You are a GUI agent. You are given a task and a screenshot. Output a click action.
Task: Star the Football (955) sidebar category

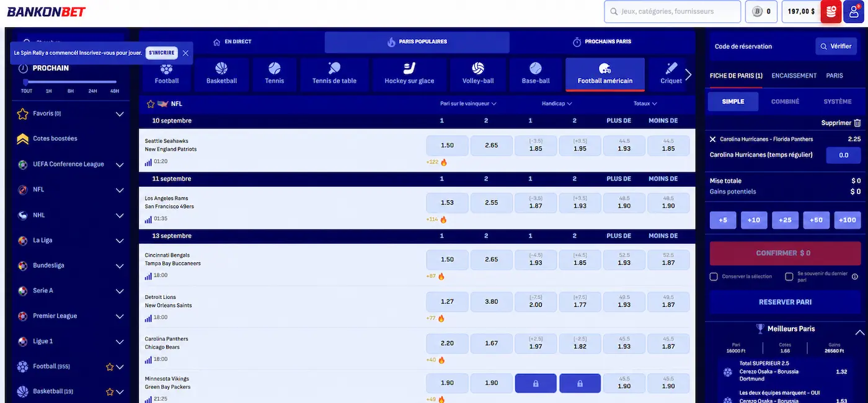[x=110, y=366]
